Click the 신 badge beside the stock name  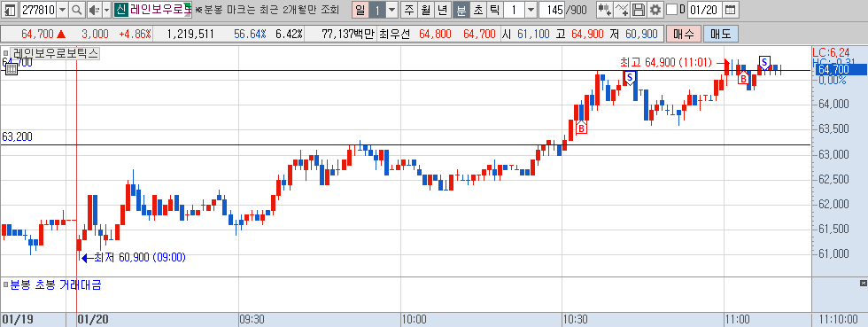coord(121,10)
